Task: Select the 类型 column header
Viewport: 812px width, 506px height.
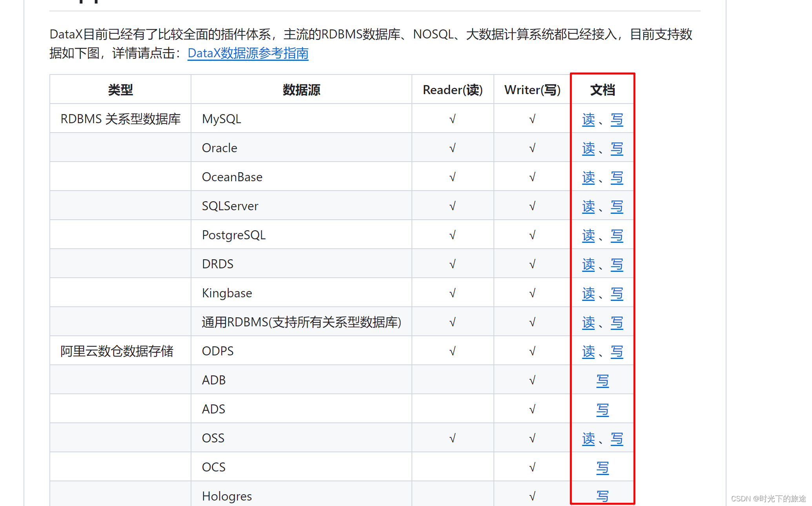Action: coord(120,89)
